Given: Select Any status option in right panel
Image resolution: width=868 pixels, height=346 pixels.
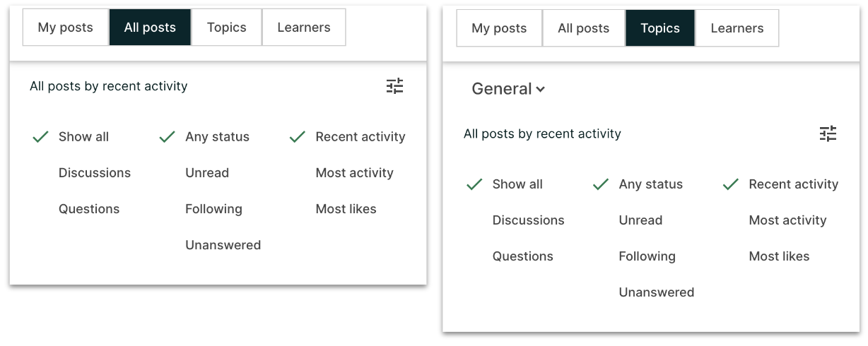Looking at the screenshot, I should click(651, 184).
